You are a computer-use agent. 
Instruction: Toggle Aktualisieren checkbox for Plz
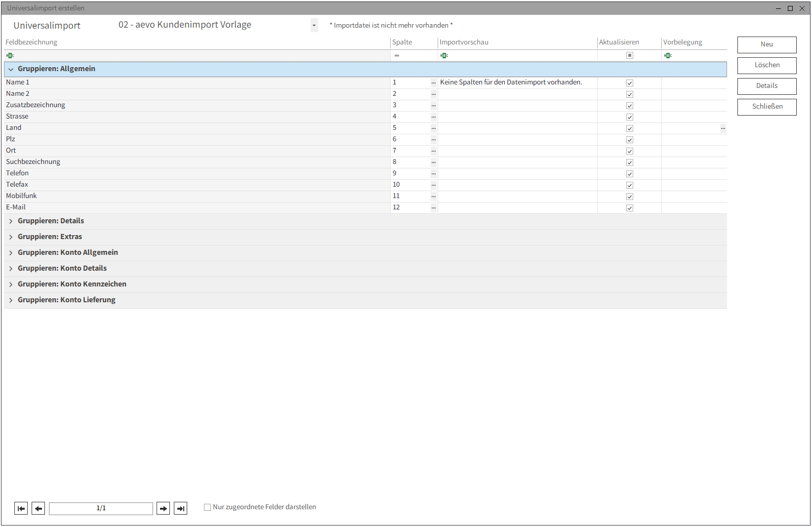pyautogui.click(x=630, y=140)
